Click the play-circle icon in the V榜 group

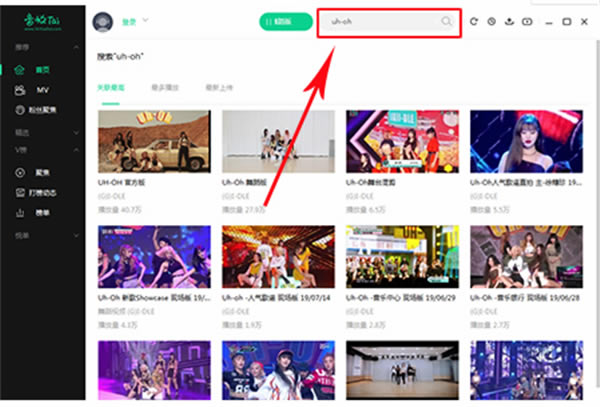(20, 173)
